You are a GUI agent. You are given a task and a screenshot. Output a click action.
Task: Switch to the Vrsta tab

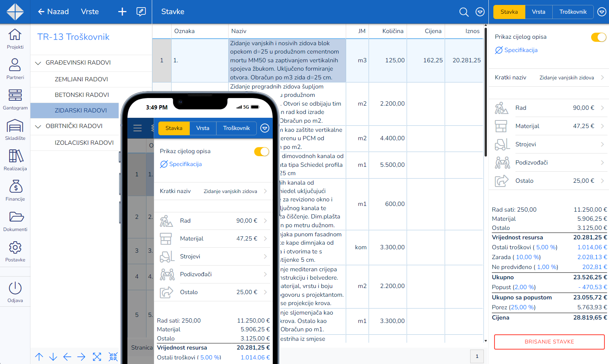538,12
